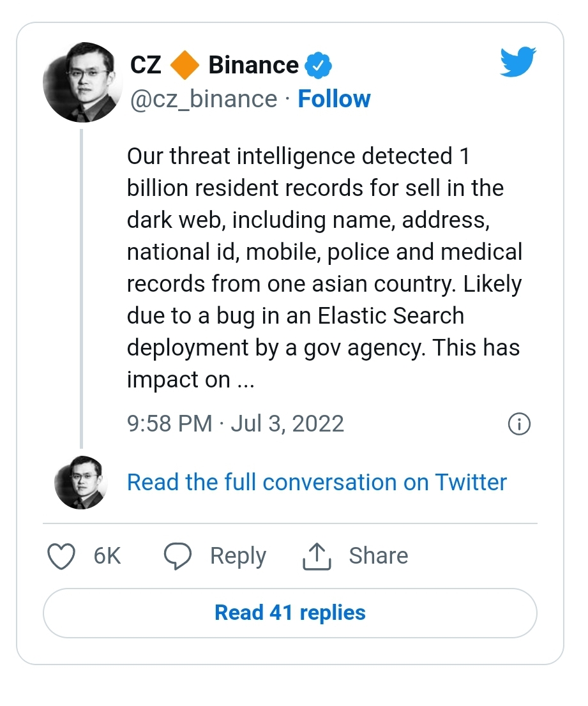Open the small avatar beside conversation link
This screenshot has width=588, height=706.
(81, 482)
